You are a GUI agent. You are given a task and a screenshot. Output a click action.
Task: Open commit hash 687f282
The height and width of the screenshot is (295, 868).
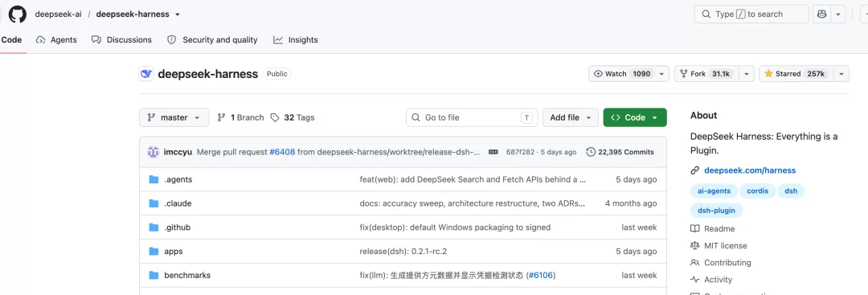[x=519, y=152]
